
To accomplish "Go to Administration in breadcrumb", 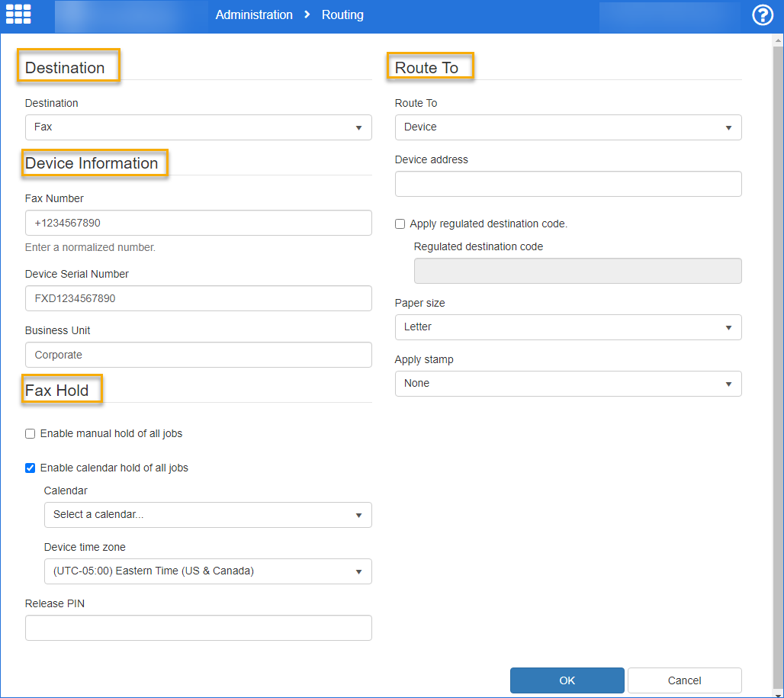I will point(254,14).
